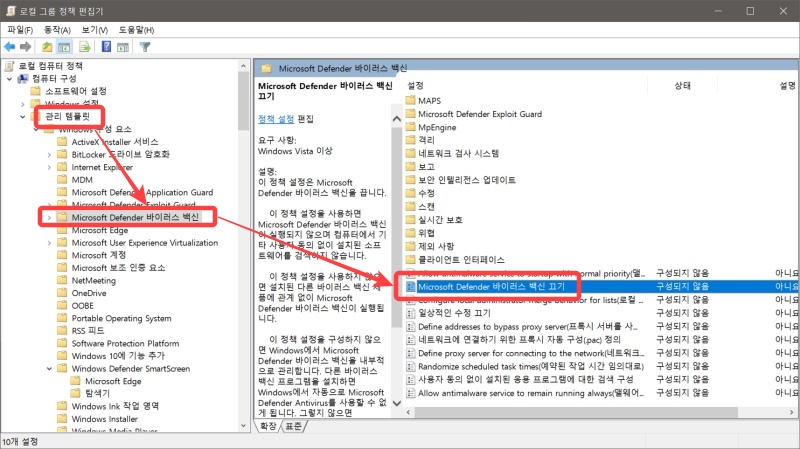Select OneDrive tree folder
The height and width of the screenshot is (449, 800).
(89, 293)
